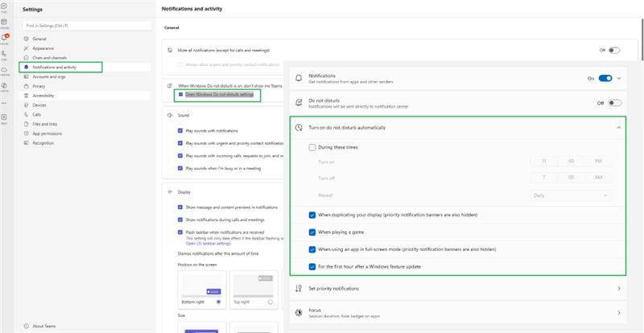Select Top right notification position radio
The image size is (644, 333).
(270, 302)
